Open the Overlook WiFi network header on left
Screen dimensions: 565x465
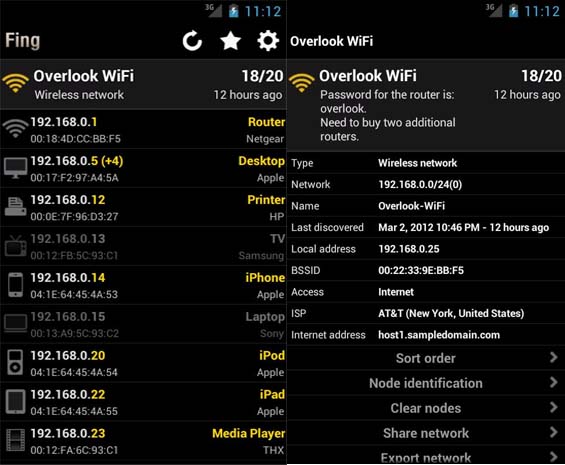(143, 85)
